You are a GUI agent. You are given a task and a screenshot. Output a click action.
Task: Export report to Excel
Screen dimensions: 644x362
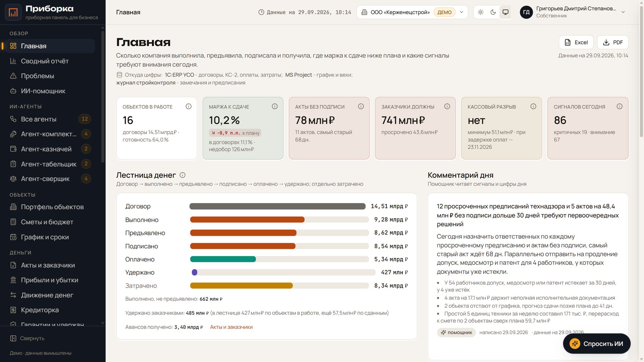[x=576, y=42]
